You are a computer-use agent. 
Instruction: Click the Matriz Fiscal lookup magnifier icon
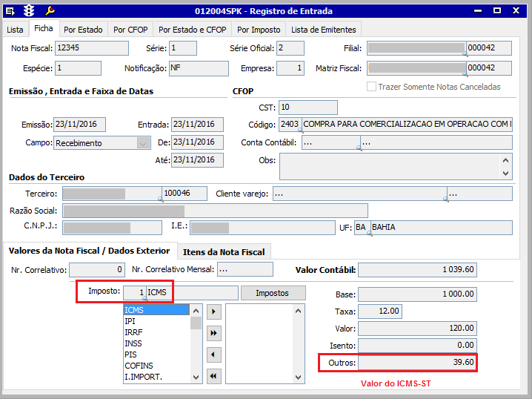point(465,73)
